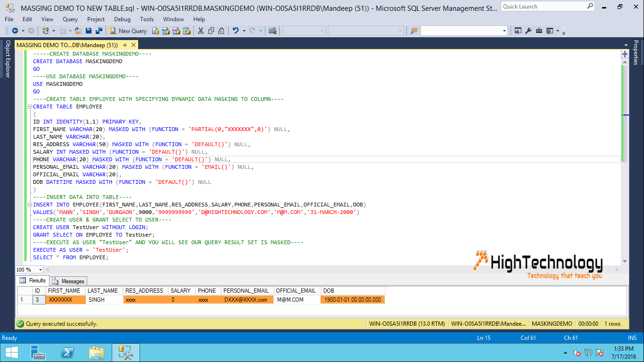The width and height of the screenshot is (644, 362).
Task: Click the Save All icon
Action: tap(99, 31)
